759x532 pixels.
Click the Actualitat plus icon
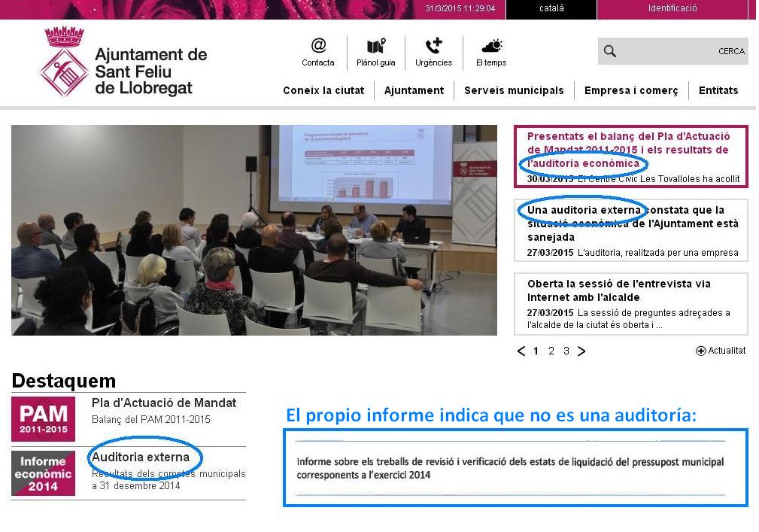701,351
